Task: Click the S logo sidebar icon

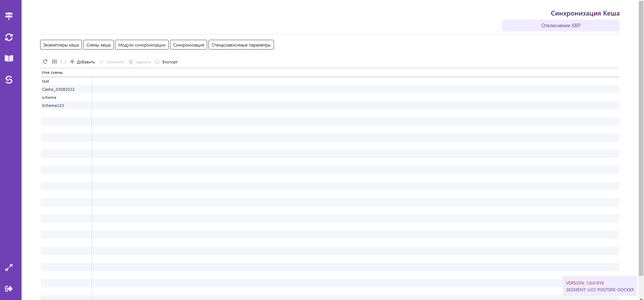Action: click(x=9, y=80)
